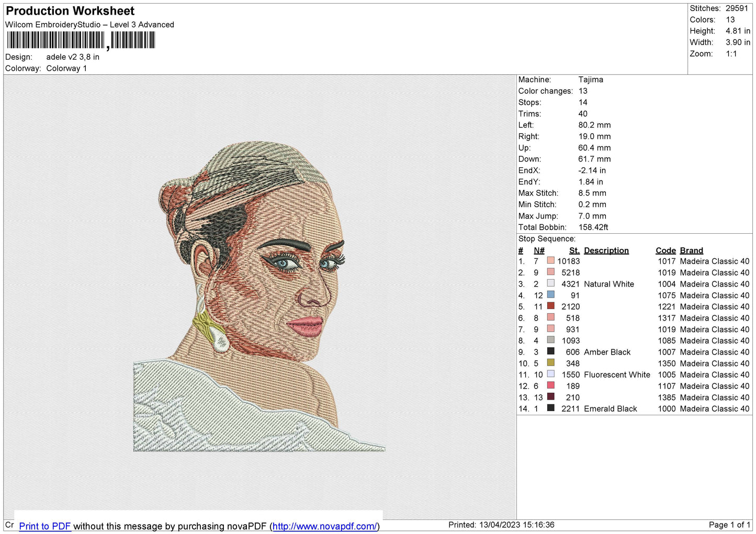Click the embroidery design preview image
The height and width of the screenshot is (534, 756).
click(259, 297)
